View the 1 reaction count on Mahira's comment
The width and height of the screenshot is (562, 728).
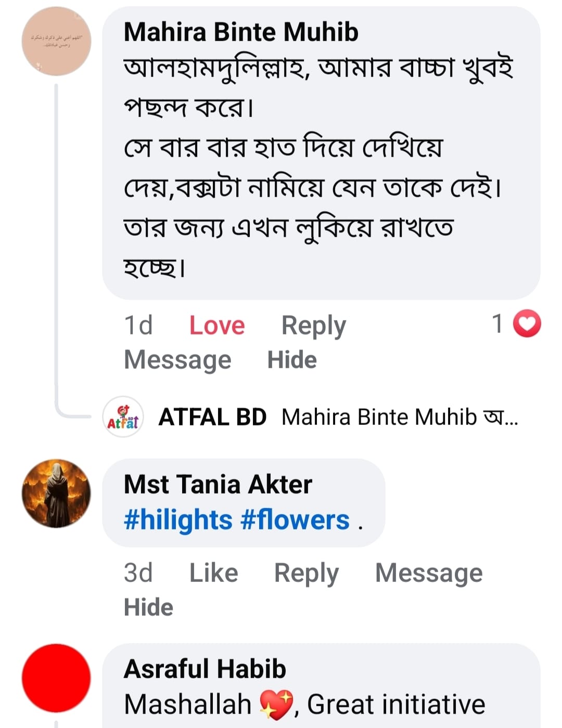pyautogui.click(x=498, y=324)
